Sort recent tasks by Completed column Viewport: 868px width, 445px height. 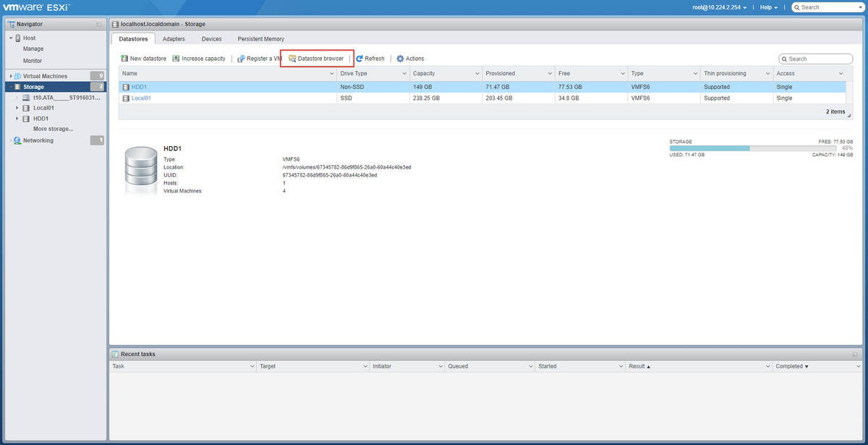click(817, 366)
